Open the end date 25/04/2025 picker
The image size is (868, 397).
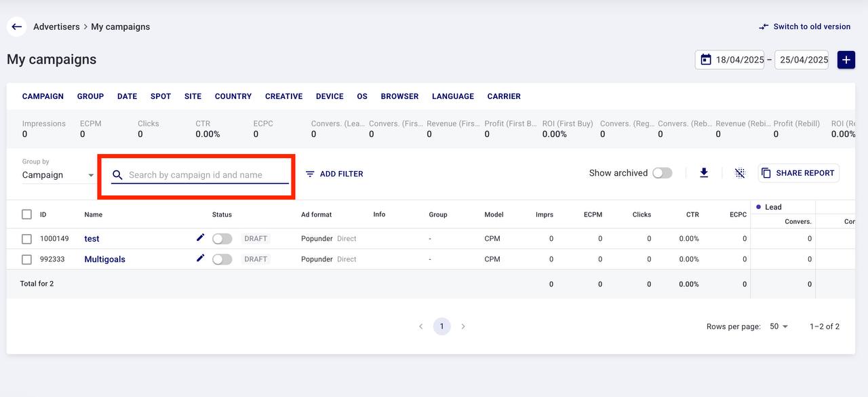[x=803, y=60]
